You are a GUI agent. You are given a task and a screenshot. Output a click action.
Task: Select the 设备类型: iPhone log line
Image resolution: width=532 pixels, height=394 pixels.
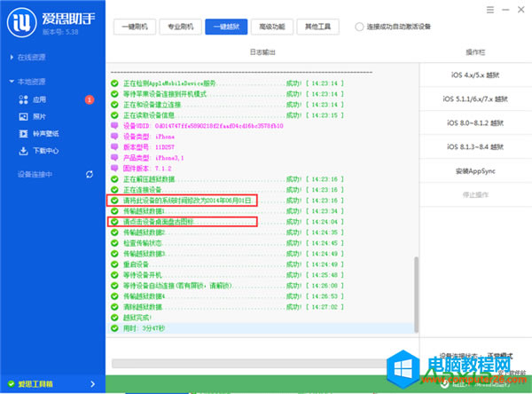point(143,137)
